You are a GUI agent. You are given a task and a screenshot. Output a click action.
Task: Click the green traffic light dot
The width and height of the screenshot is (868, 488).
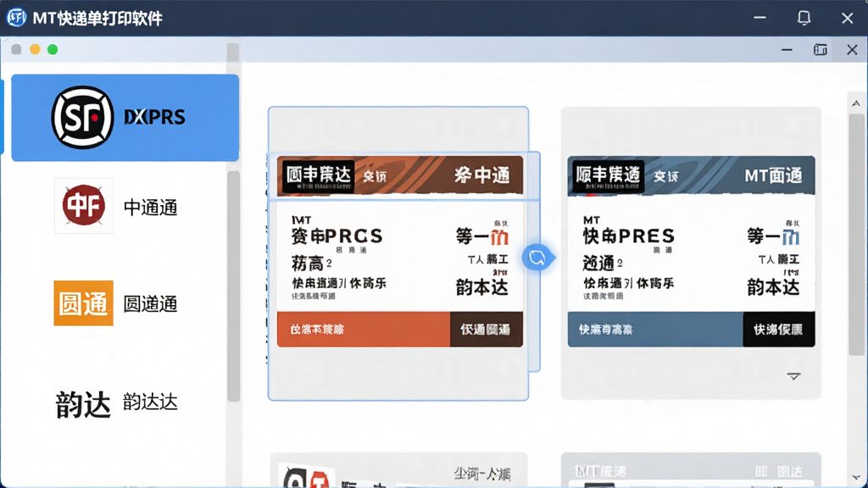(53, 50)
